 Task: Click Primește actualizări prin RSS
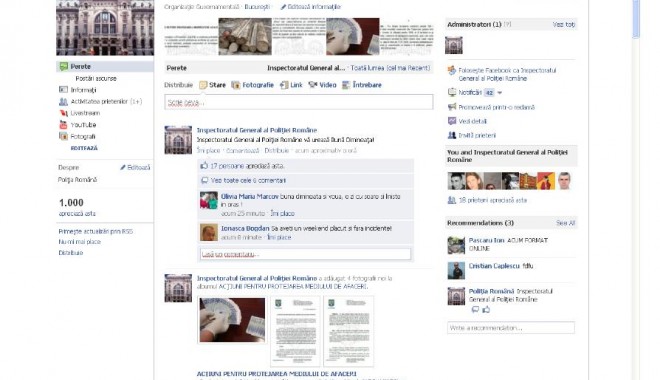pos(96,231)
